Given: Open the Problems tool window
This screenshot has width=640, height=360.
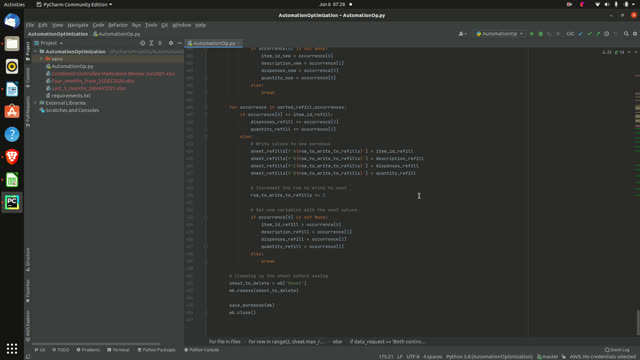Looking at the screenshot, I should click(x=88, y=350).
